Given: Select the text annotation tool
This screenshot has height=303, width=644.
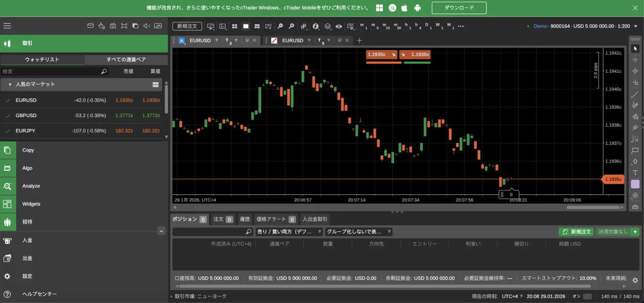Looking at the screenshot, I should pyautogui.click(x=635, y=173).
